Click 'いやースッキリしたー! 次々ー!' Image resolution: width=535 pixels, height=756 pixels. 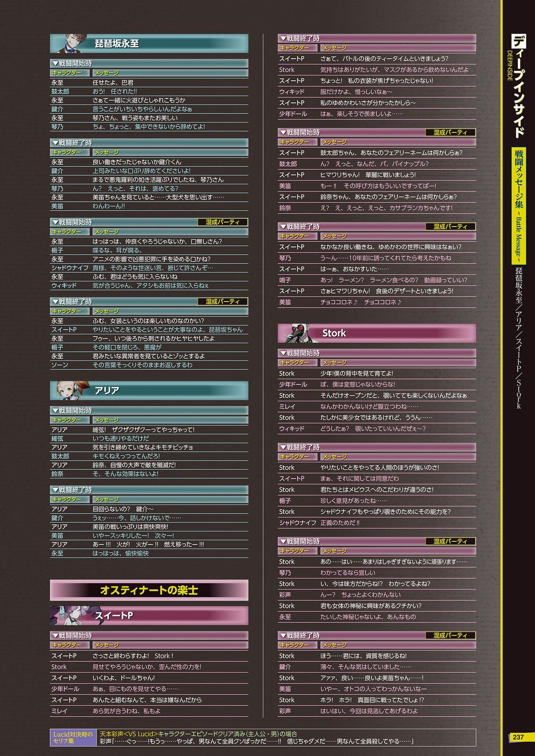(x=133, y=536)
